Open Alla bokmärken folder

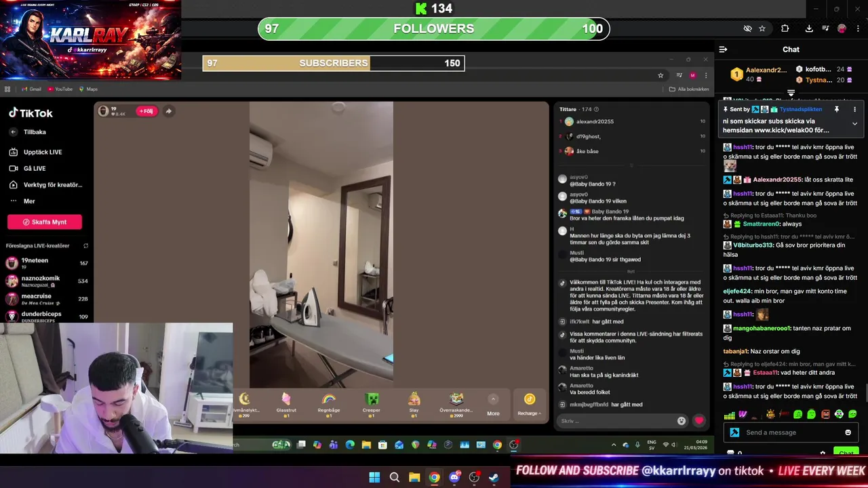coord(689,89)
